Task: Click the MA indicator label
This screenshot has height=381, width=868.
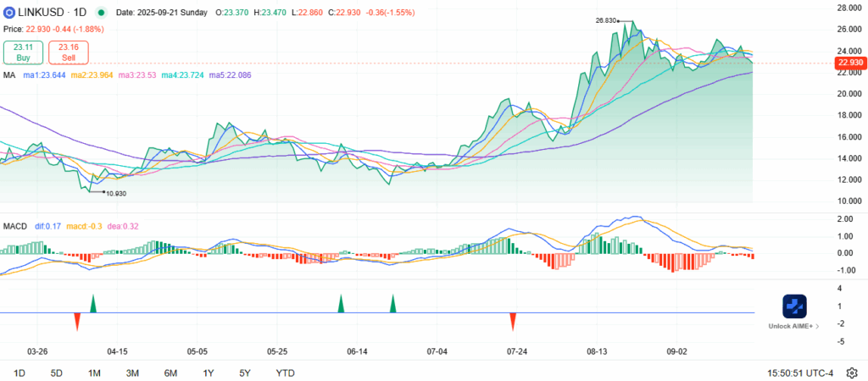Action: [x=8, y=75]
